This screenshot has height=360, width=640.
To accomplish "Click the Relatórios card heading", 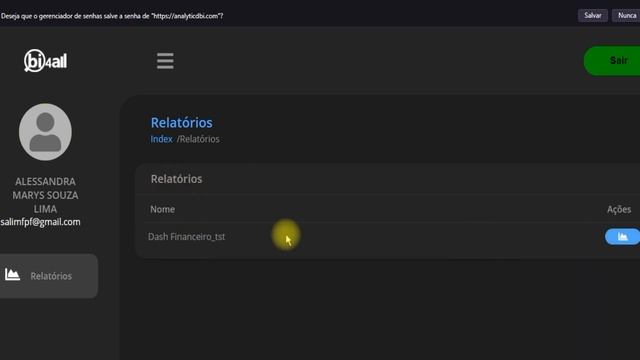I will 176,179.
